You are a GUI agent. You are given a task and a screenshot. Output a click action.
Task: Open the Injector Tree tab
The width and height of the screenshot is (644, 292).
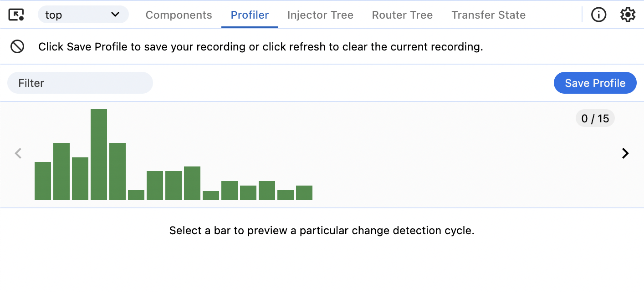click(320, 15)
